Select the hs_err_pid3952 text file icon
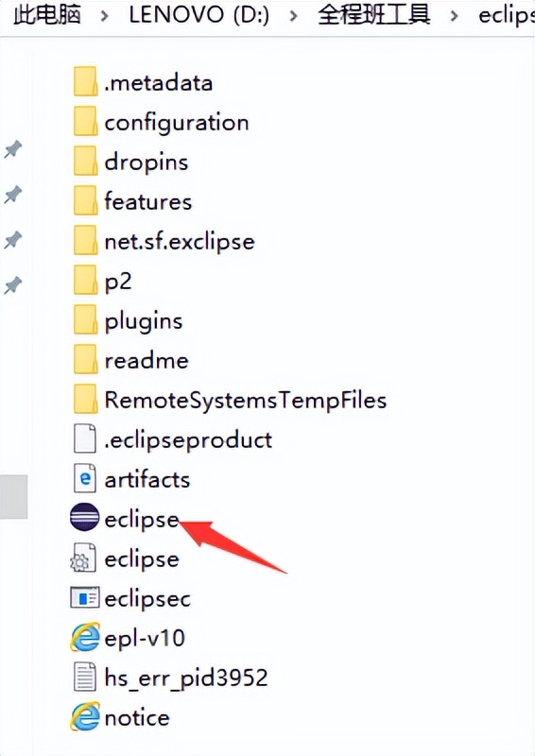This screenshot has height=756, width=535. click(x=84, y=678)
